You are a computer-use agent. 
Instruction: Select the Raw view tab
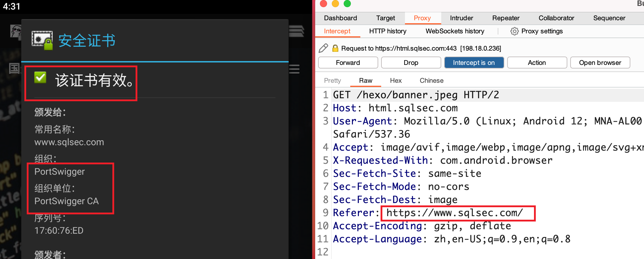pyautogui.click(x=366, y=81)
